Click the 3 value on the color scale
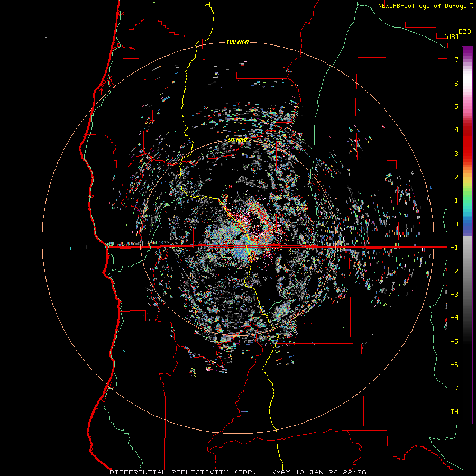476x476 pixels. [x=456, y=153]
